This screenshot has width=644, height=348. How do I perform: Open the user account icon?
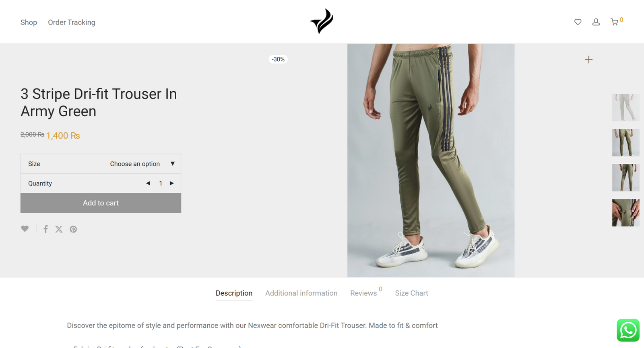coord(596,22)
